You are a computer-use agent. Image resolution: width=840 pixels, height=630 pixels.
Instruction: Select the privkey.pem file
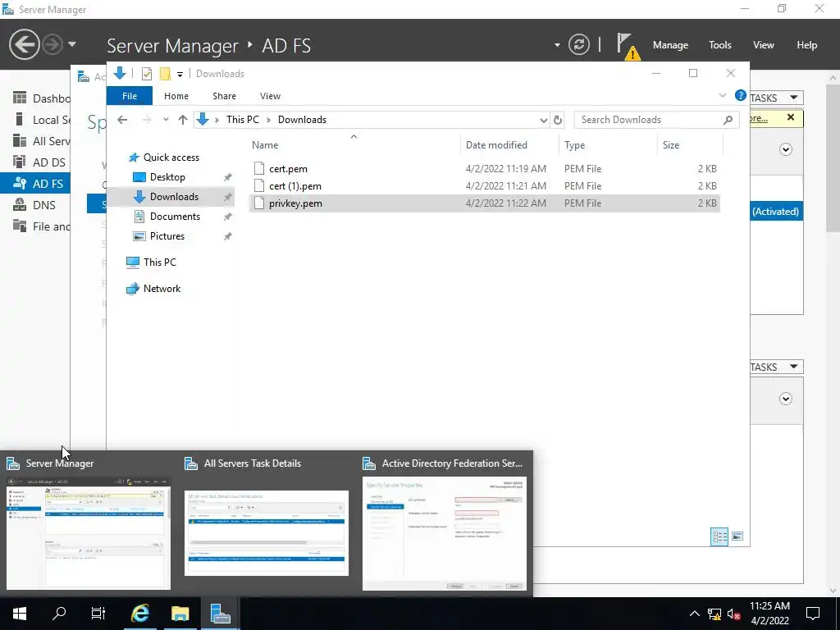484,203
